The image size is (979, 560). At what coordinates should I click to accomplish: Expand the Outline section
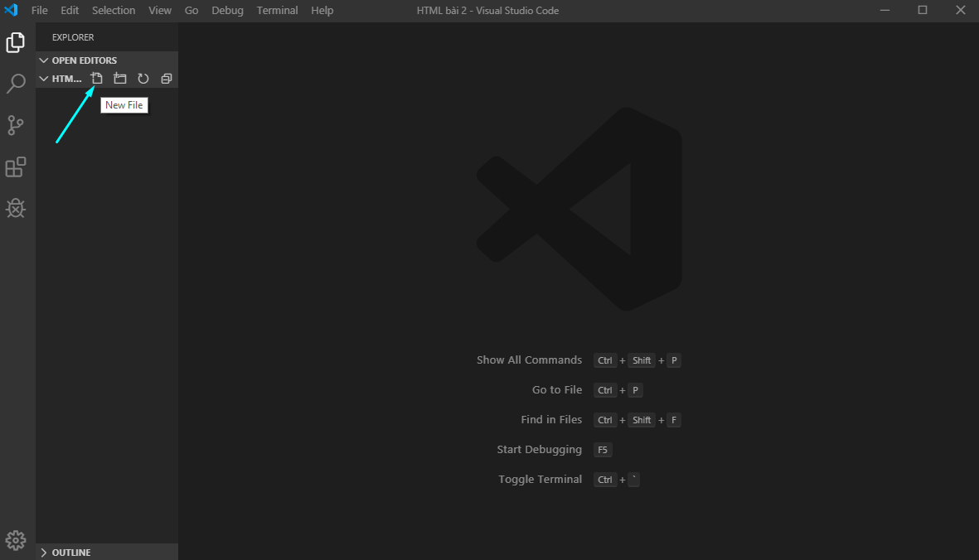[107, 553]
